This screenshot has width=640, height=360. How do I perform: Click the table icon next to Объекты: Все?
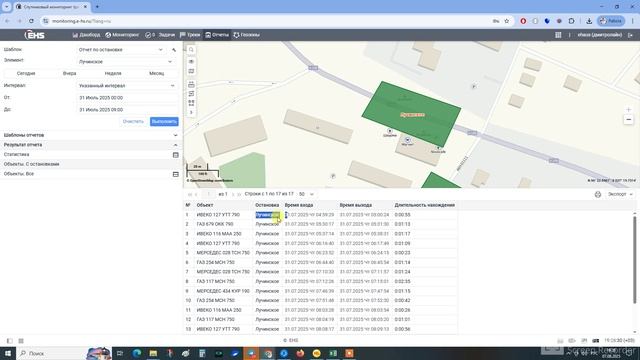click(176, 174)
